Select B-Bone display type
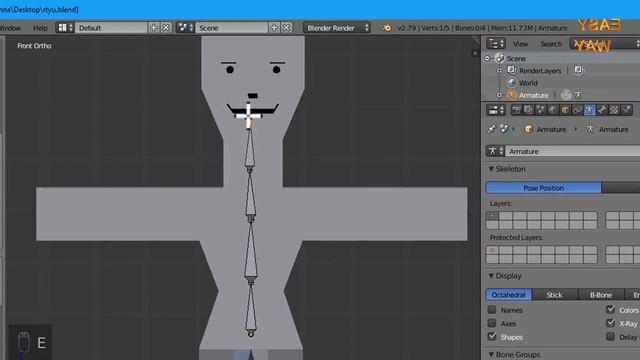The width and height of the screenshot is (640, 360). (x=601, y=295)
